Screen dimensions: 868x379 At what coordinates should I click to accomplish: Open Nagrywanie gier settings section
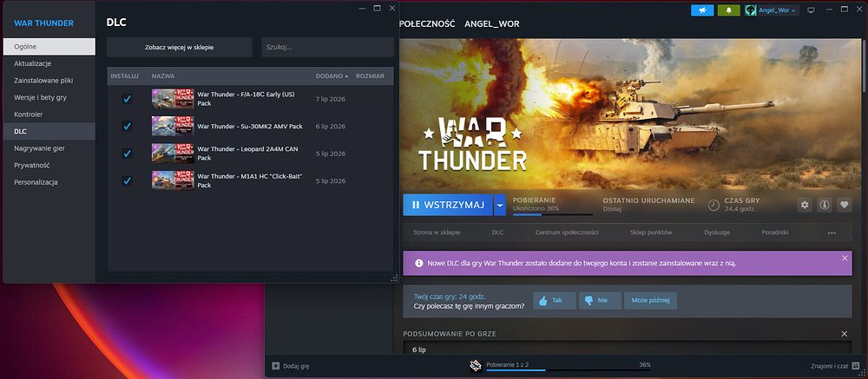coord(49,148)
